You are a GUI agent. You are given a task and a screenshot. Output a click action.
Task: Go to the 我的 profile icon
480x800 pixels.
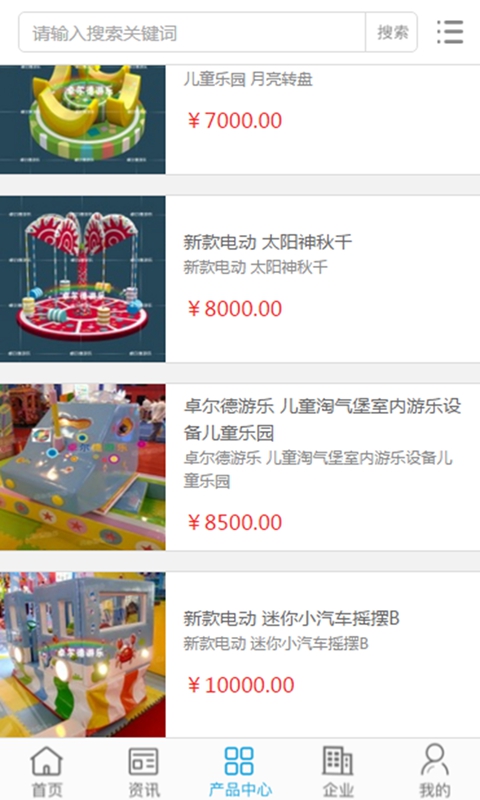(x=434, y=760)
